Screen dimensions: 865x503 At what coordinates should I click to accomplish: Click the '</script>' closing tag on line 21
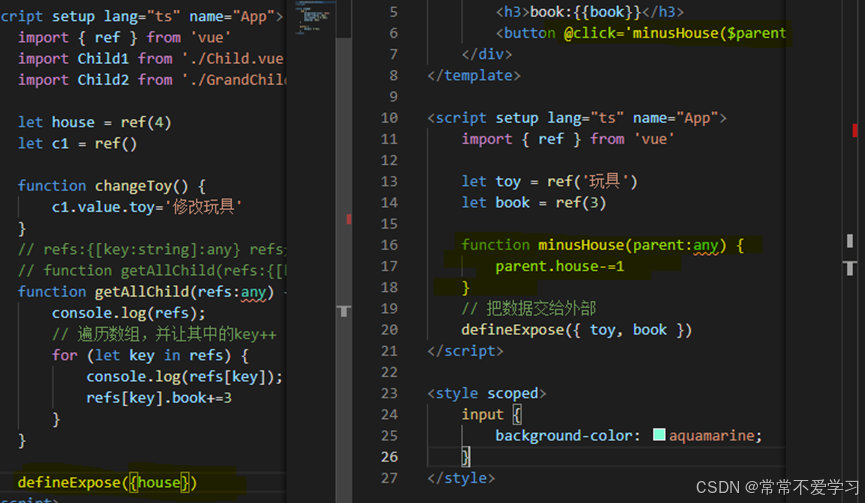tap(465, 351)
